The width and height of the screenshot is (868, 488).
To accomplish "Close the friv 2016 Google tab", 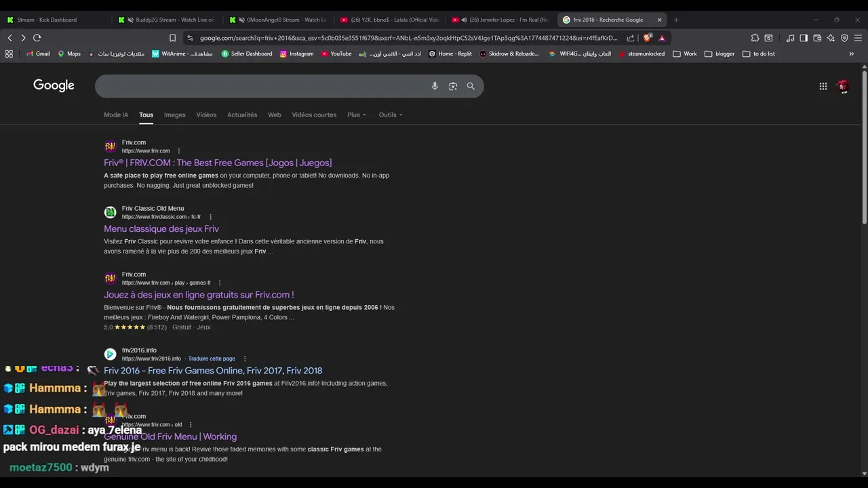I will pos(659,20).
